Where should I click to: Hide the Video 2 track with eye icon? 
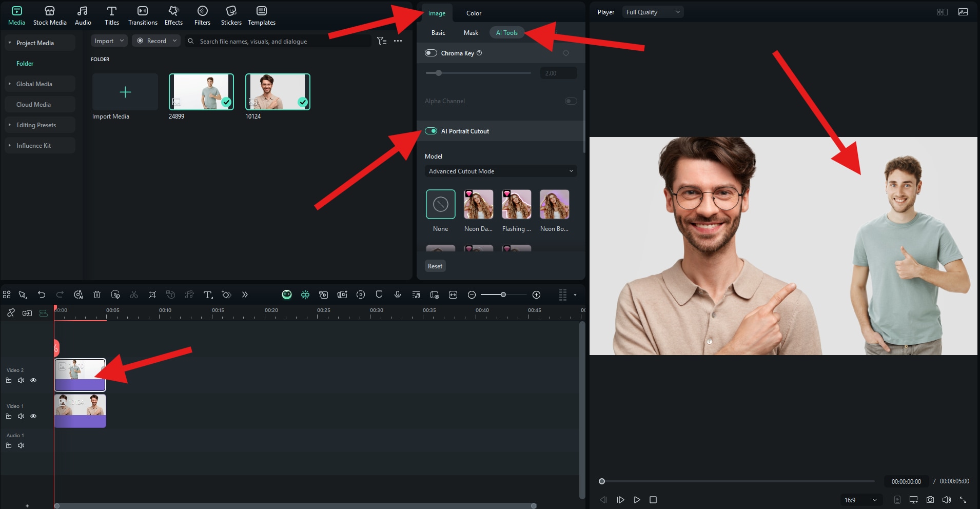[33, 380]
